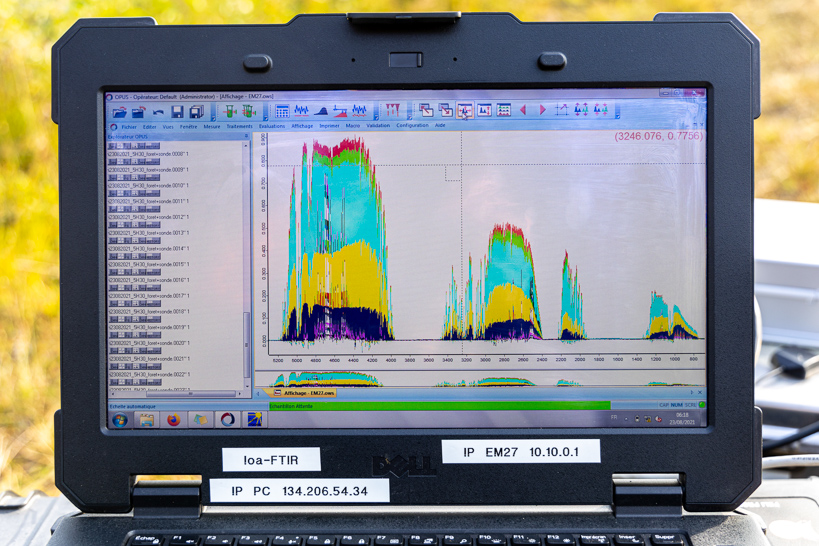Open the Macro menu
The image size is (819, 546).
(x=353, y=125)
